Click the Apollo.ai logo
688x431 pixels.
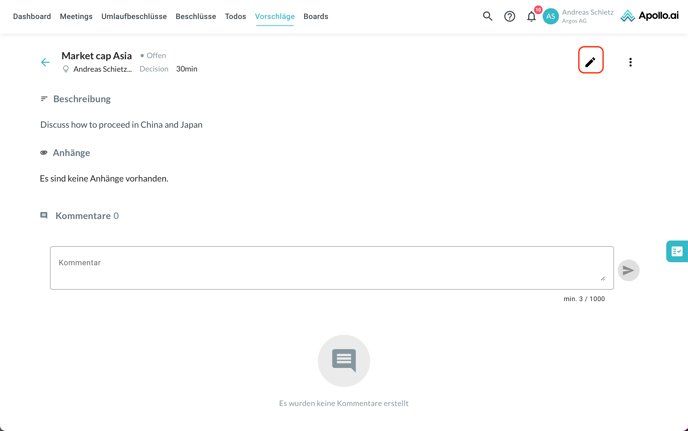[649, 16]
